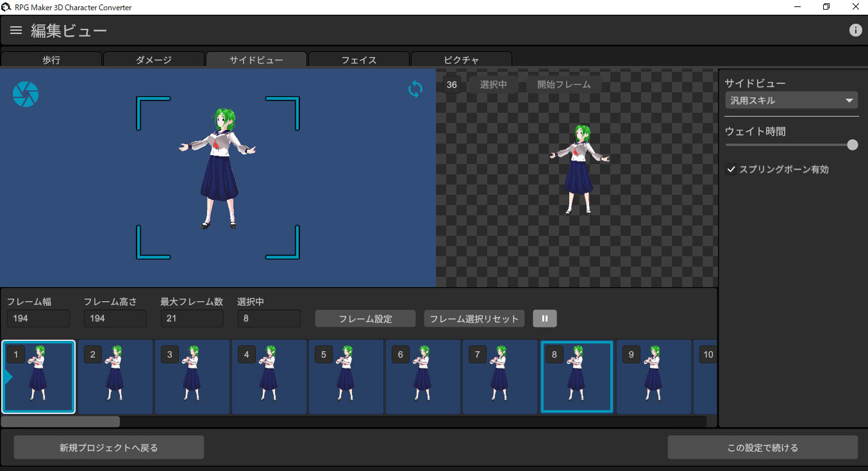Screen dimensions: 868x471
Task: Pause the animation playback
Action: click(x=544, y=318)
